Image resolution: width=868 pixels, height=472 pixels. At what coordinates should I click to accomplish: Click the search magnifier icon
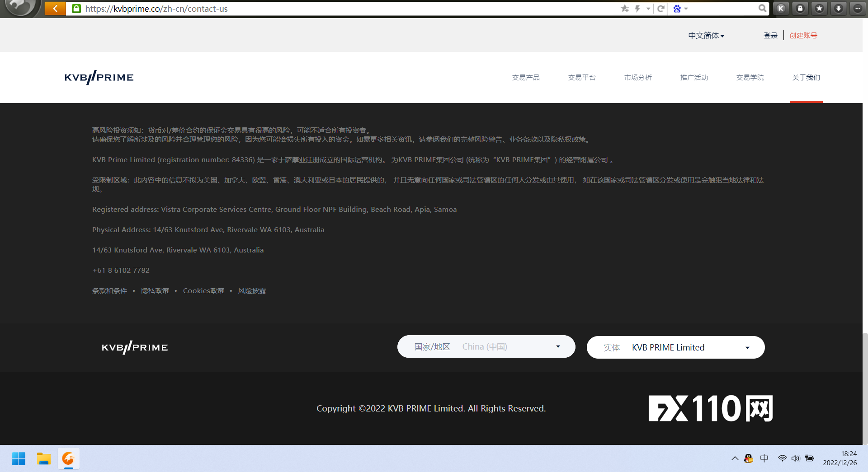(x=762, y=9)
